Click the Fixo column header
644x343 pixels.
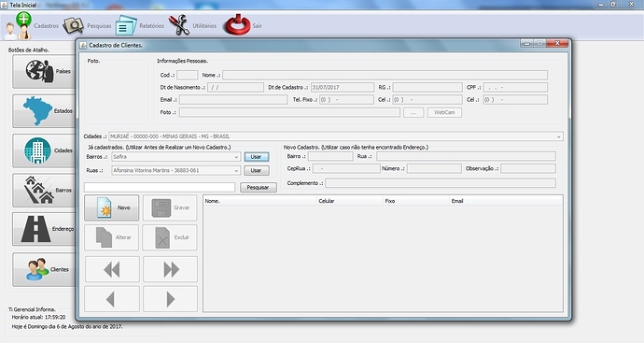click(x=416, y=201)
